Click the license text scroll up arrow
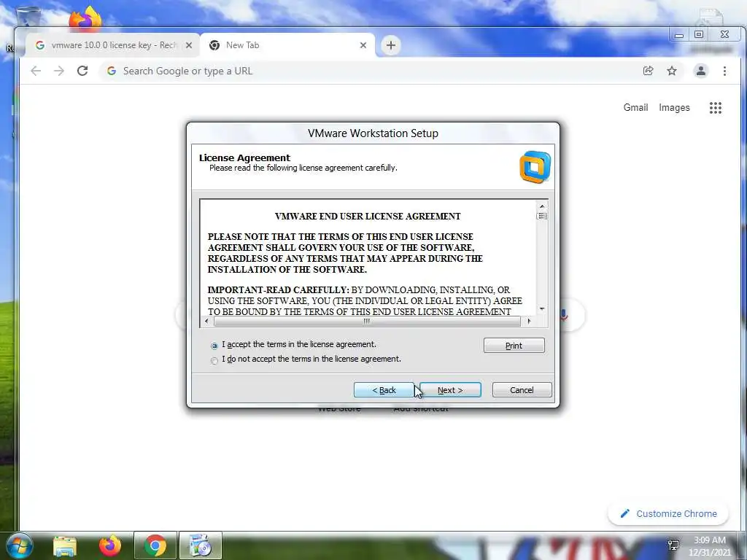Image resolution: width=747 pixels, height=560 pixels. pyautogui.click(x=542, y=206)
